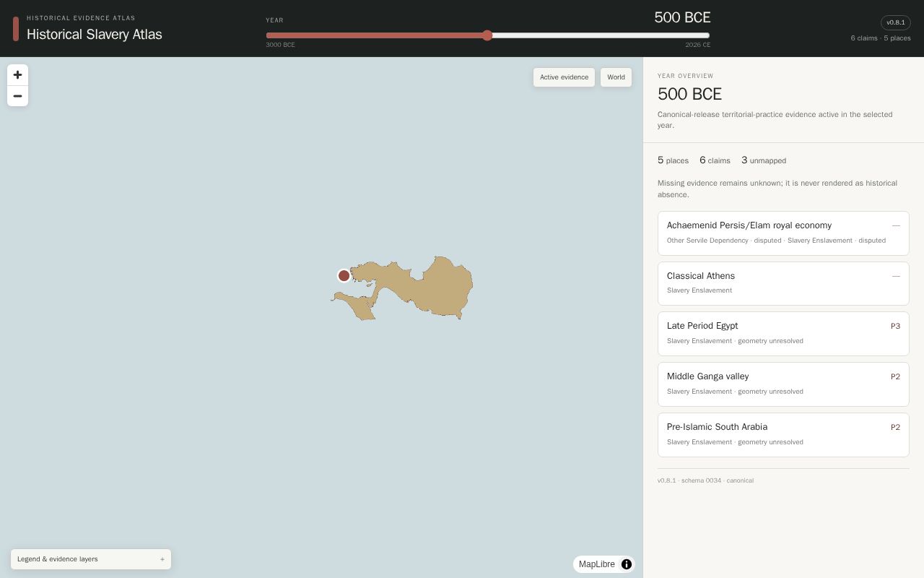Click the P3 tag on Late Period Egypt
The image size is (924, 578).
[x=895, y=326]
